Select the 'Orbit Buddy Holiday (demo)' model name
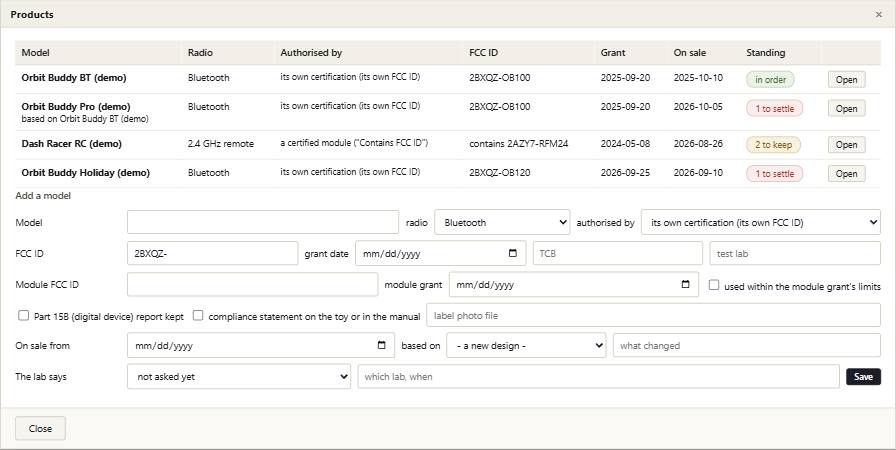Screen dimensions: 896x450 86,172
